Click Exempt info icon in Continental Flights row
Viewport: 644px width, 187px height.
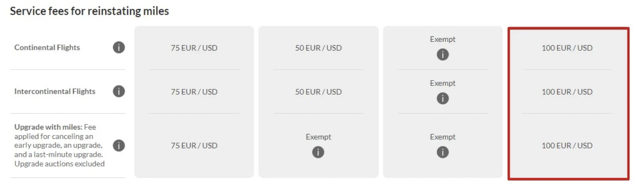(442, 55)
